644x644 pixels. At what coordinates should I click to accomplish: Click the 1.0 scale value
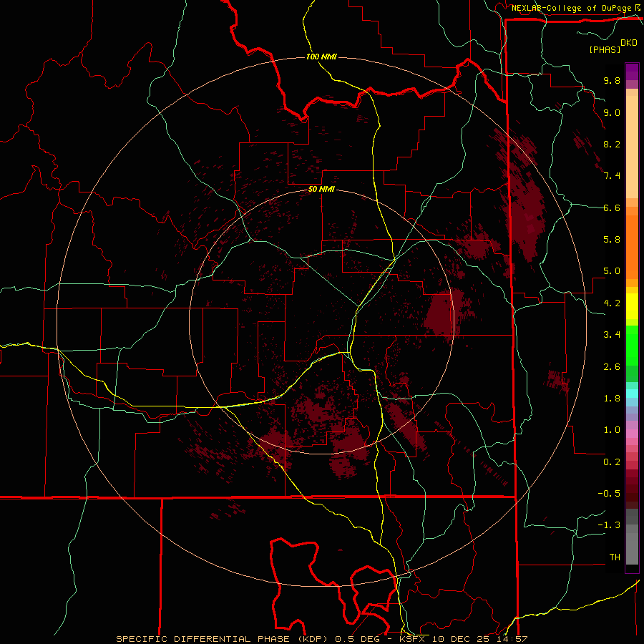tap(612, 430)
